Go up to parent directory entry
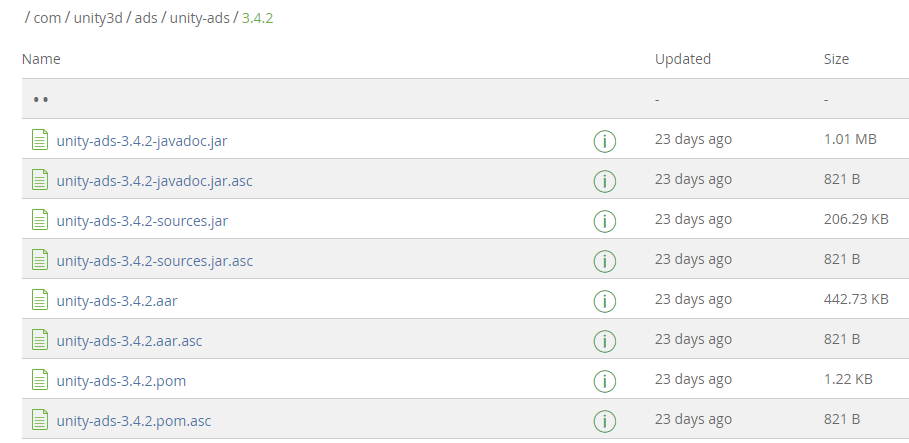909x443 pixels. pyautogui.click(x=41, y=100)
